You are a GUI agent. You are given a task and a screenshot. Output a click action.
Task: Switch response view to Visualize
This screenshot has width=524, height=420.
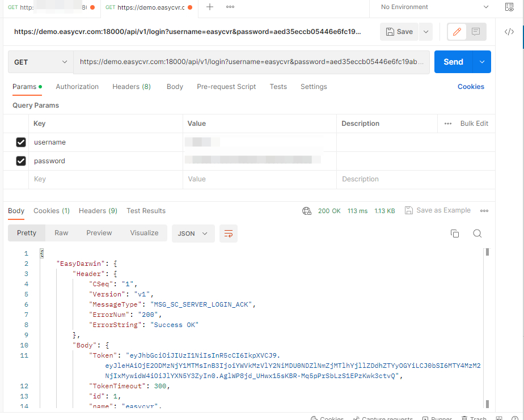tap(144, 233)
